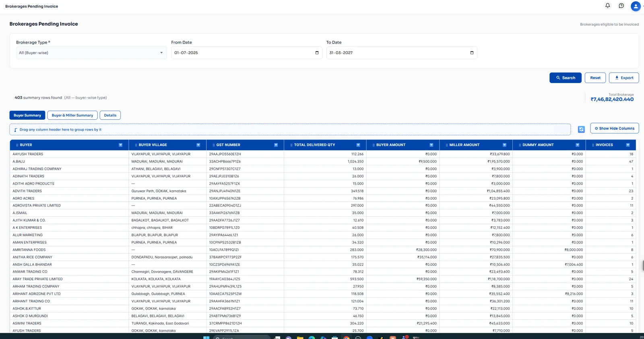Screen dimensions: 644x339
Task: Click into the To Date field
Action: coord(401,53)
